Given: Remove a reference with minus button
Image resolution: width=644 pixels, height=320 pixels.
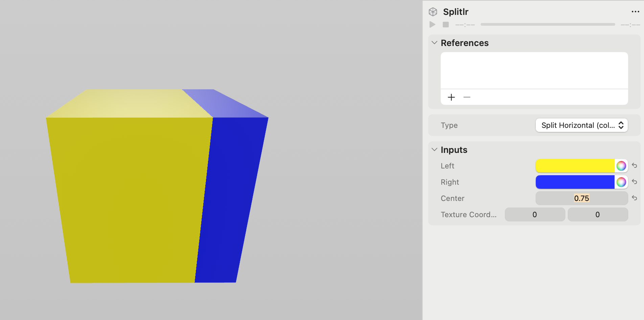Looking at the screenshot, I should click(x=467, y=97).
